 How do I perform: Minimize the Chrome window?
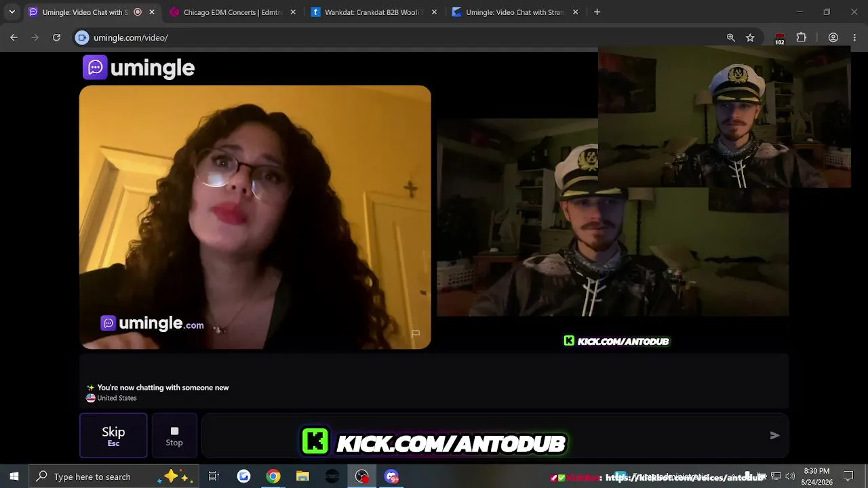800,12
